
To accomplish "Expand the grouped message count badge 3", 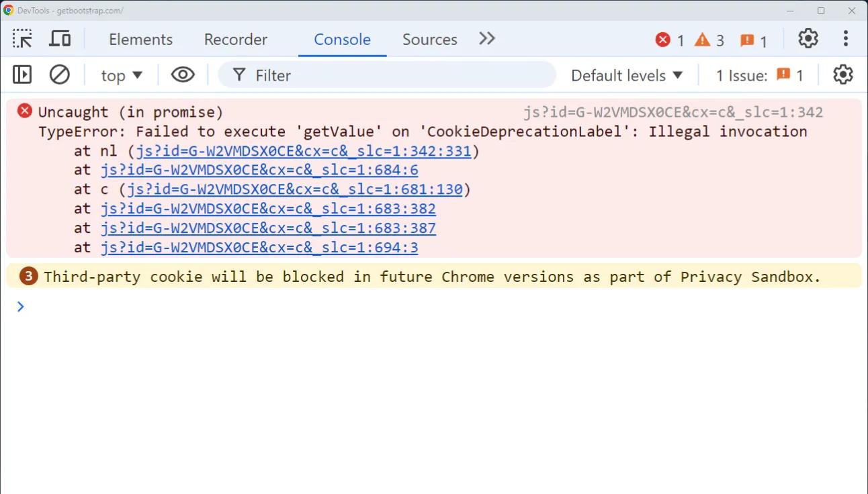I will (28, 276).
